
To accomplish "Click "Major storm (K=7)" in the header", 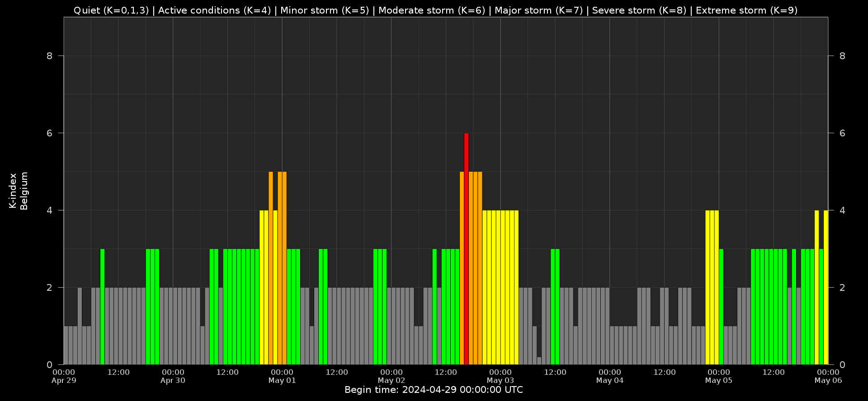I will tap(538, 10).
